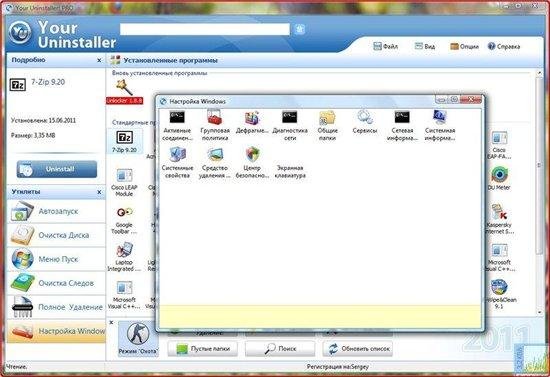The image size is (550, 377).
Task: Click the Поиск button
Action: (280, 349)
